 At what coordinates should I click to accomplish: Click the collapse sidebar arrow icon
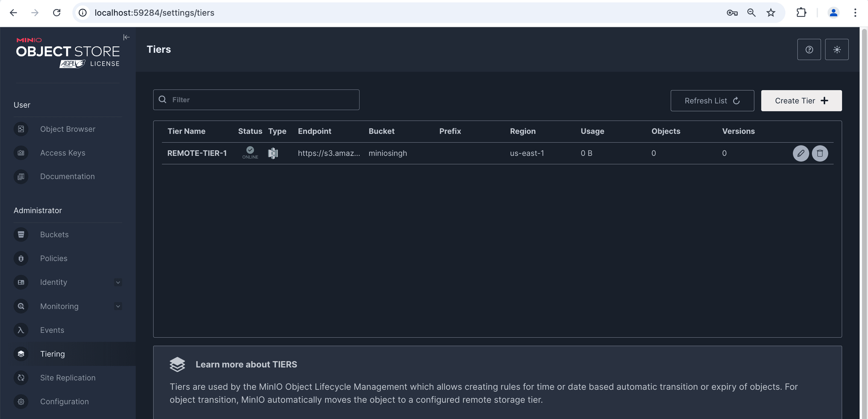pos(127,37)
